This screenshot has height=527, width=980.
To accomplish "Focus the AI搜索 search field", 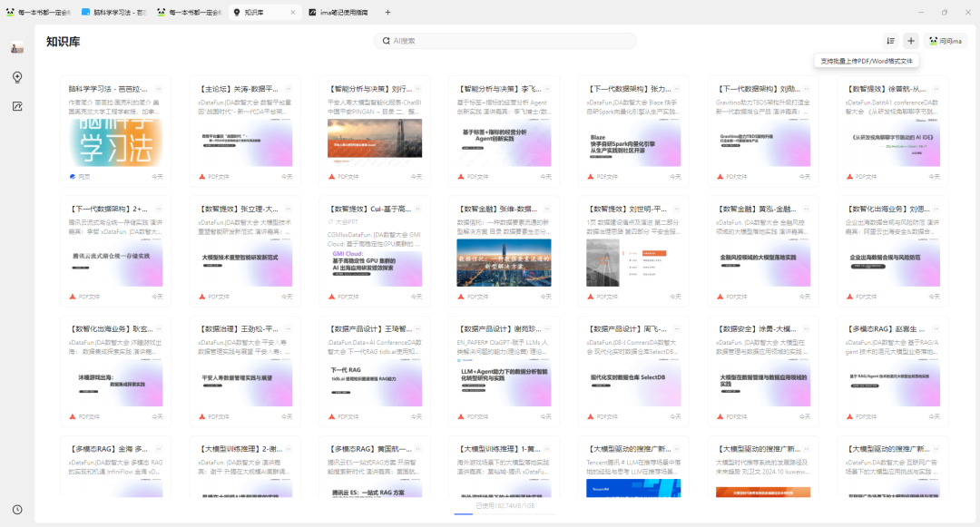I will [x=505, y=41].
